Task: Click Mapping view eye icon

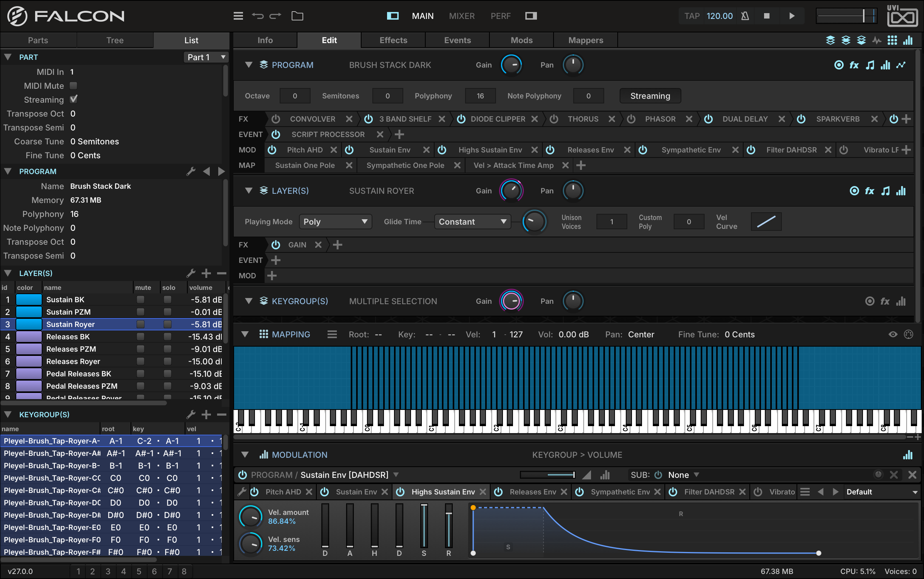Action: [893, 334]
